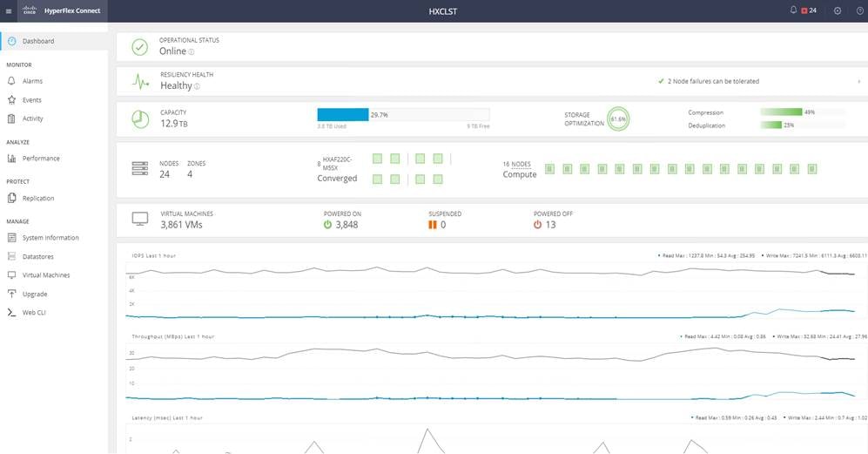Click the Deduplication 25% bar
This screenshot has width=868, height=454.
[x=803, y=125]
